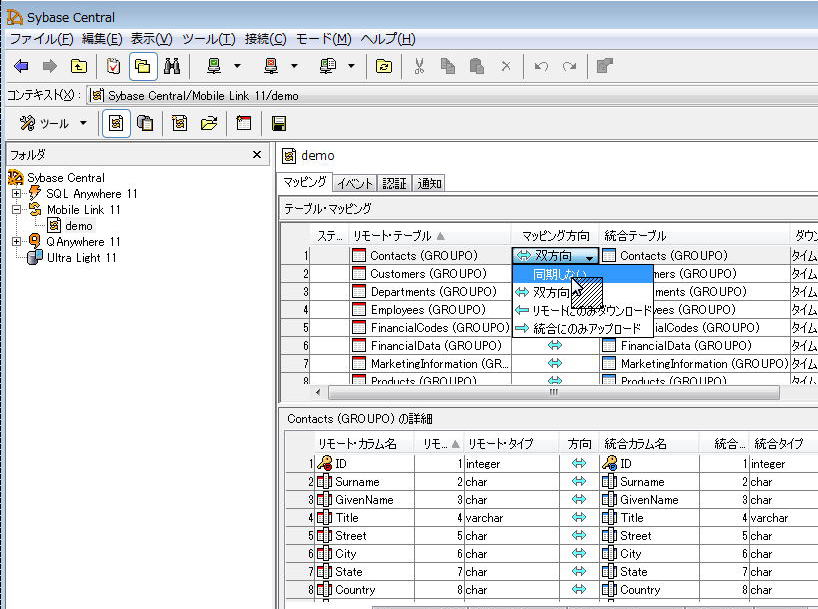
Task: Open the ツール dropdown in second toolbar
Action: coord(54,124)
